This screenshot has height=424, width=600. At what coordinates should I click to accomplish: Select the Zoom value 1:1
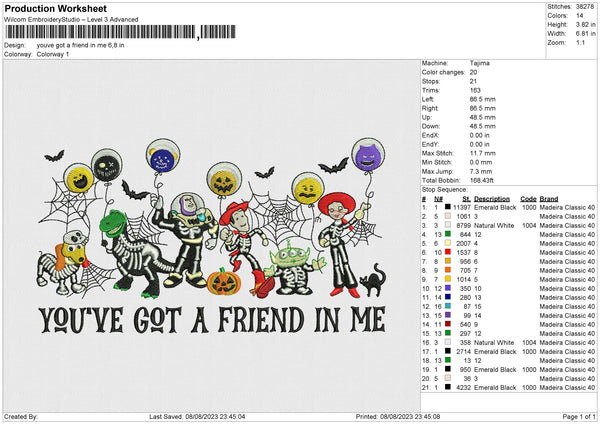(x=580, y=42)
